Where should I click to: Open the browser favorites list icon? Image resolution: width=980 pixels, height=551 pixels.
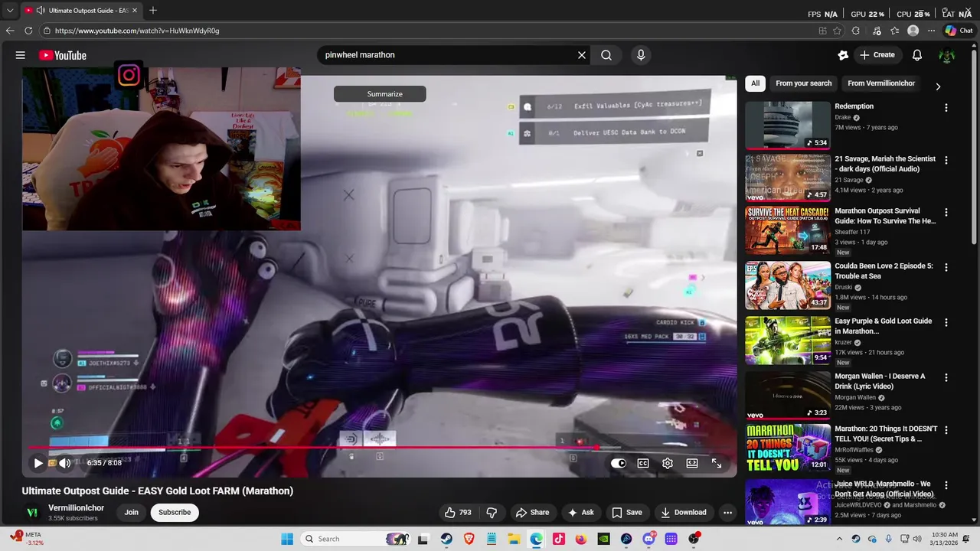(x=894, y=31)
